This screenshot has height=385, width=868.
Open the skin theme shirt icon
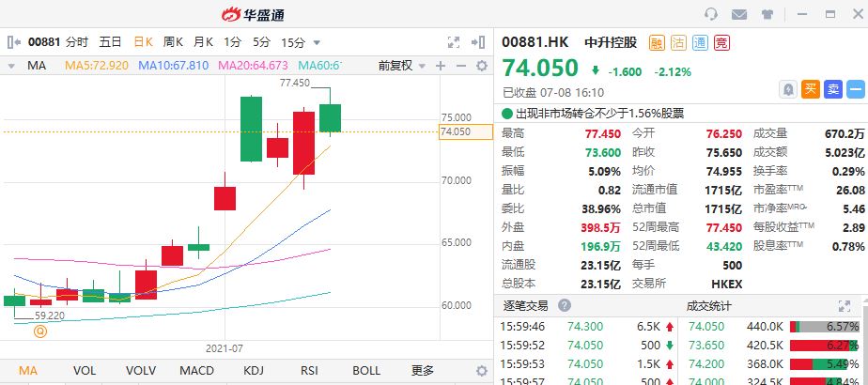pos(767,14)
